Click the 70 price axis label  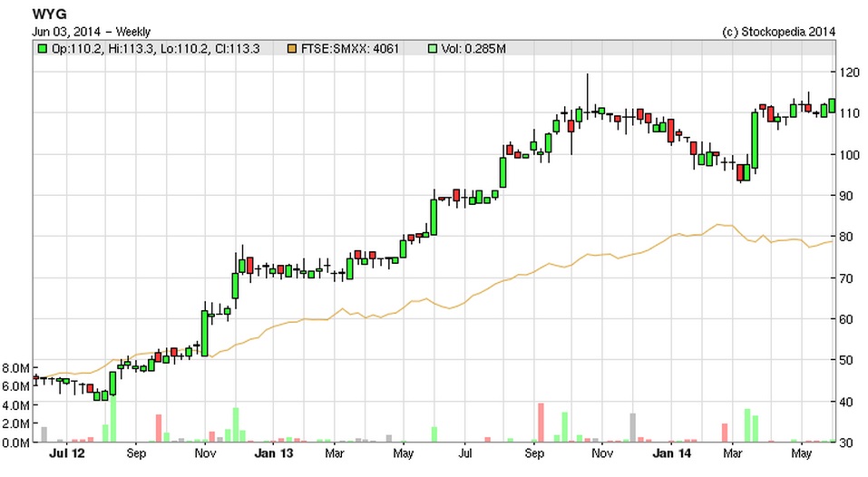click(x=846, y=278)
